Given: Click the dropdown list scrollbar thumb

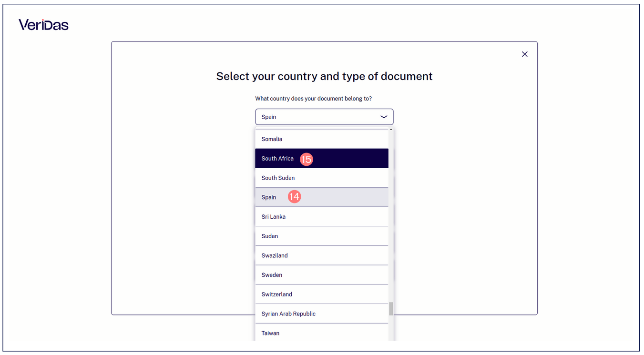Looking at the screenshot, I should tap(391, 309).
